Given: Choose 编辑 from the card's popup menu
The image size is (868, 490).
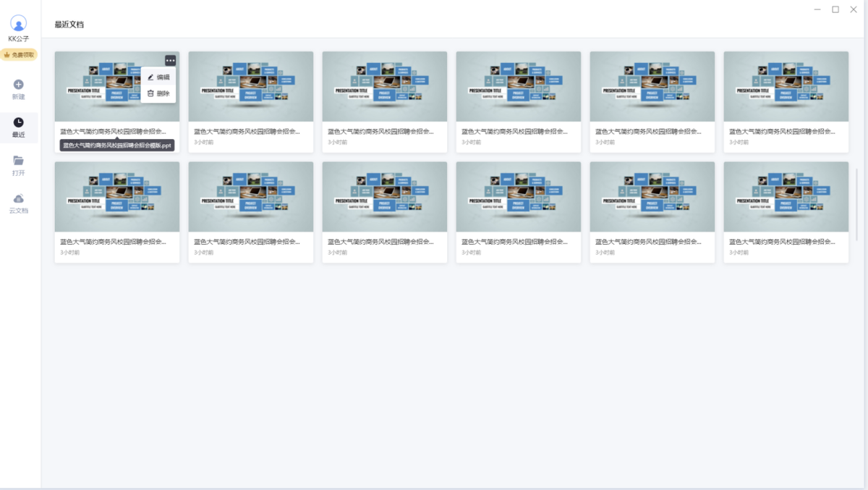Looking at the screenshot, I should click(x=158, y=77).
